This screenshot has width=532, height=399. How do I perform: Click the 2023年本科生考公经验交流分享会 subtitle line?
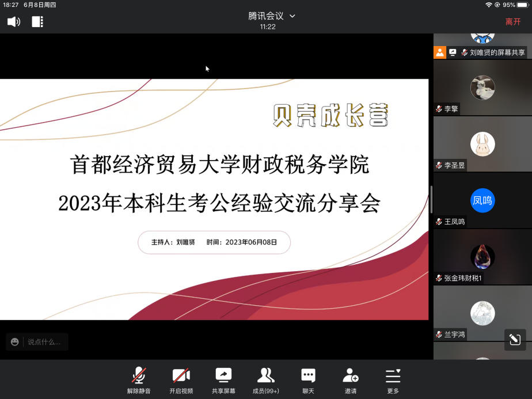(x=219, y=204)
